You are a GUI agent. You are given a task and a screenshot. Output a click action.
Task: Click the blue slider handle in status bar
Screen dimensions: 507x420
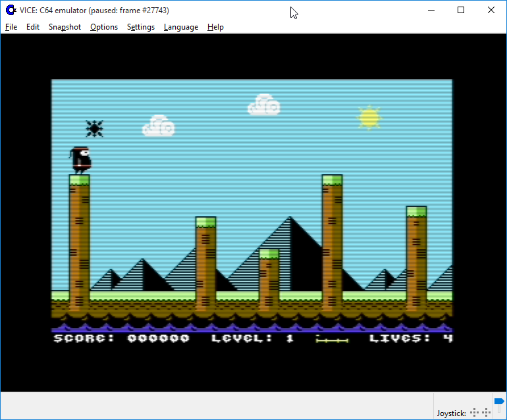(499, 402)
